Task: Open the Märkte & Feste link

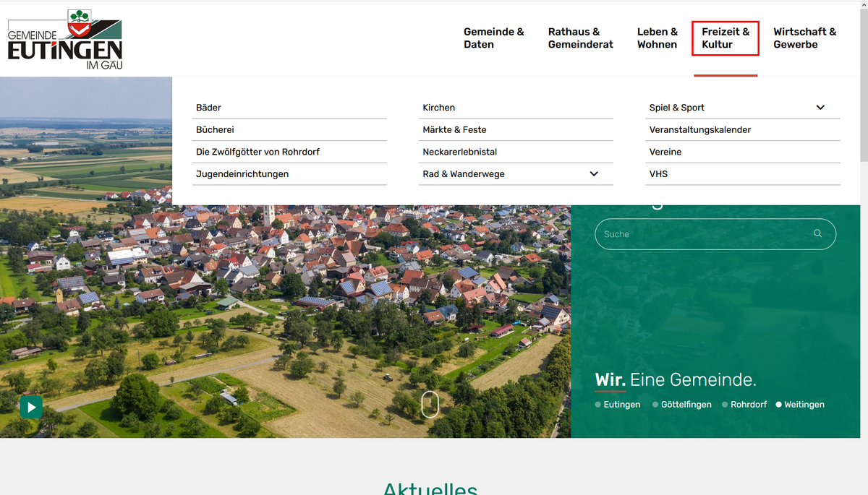Action: 454,130
